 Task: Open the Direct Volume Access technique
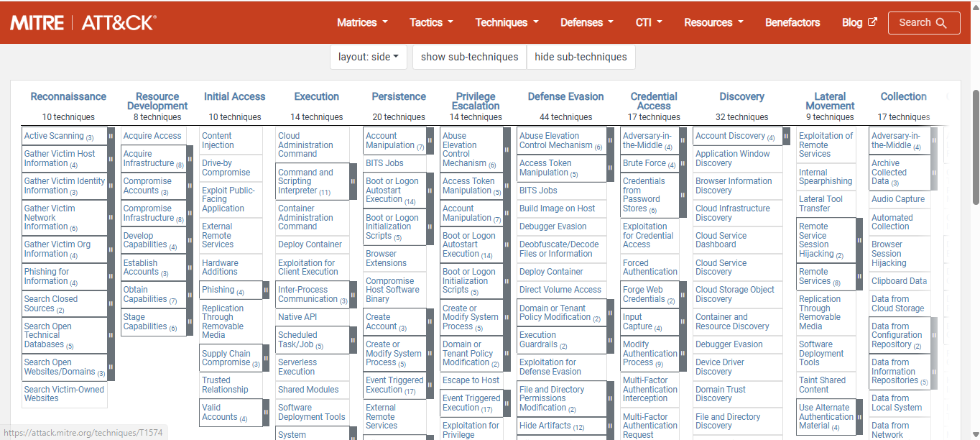pos(560,290)
